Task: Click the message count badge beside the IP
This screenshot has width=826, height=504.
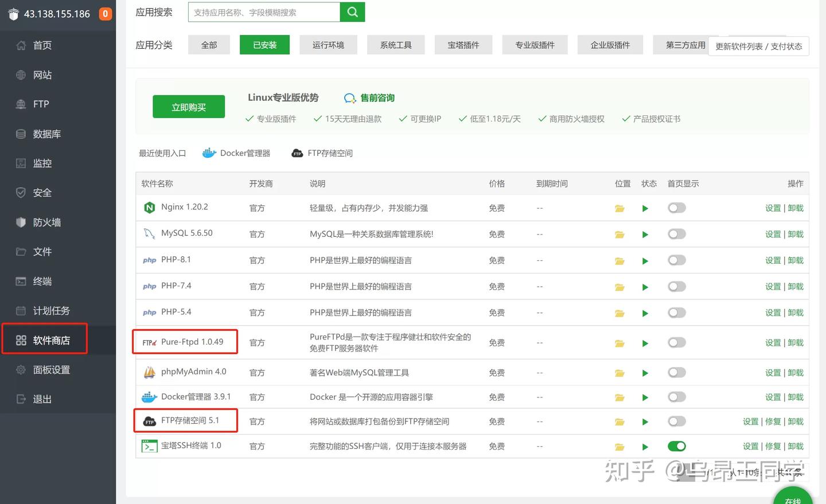Action: point(105,14)
